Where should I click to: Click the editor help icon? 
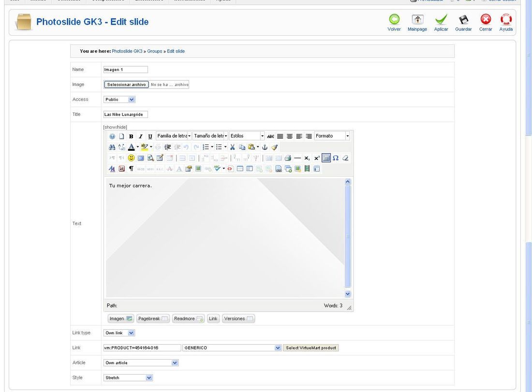(112, 136)
